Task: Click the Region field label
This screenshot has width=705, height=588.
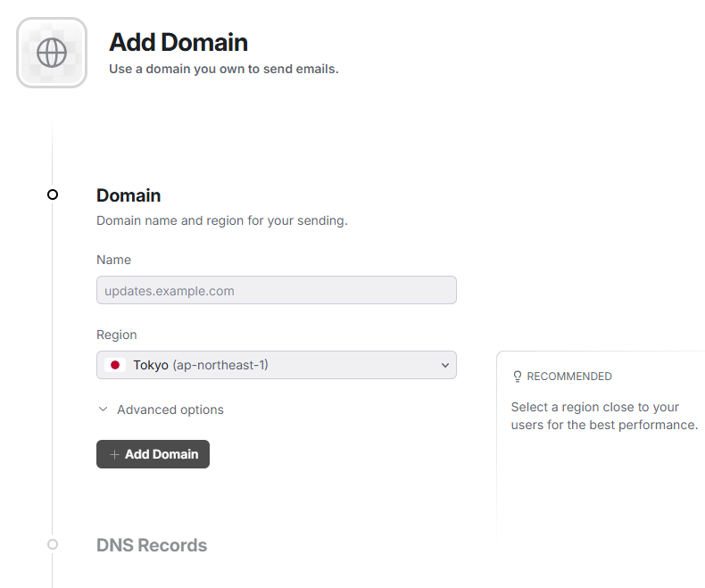Action: [117, 335]
